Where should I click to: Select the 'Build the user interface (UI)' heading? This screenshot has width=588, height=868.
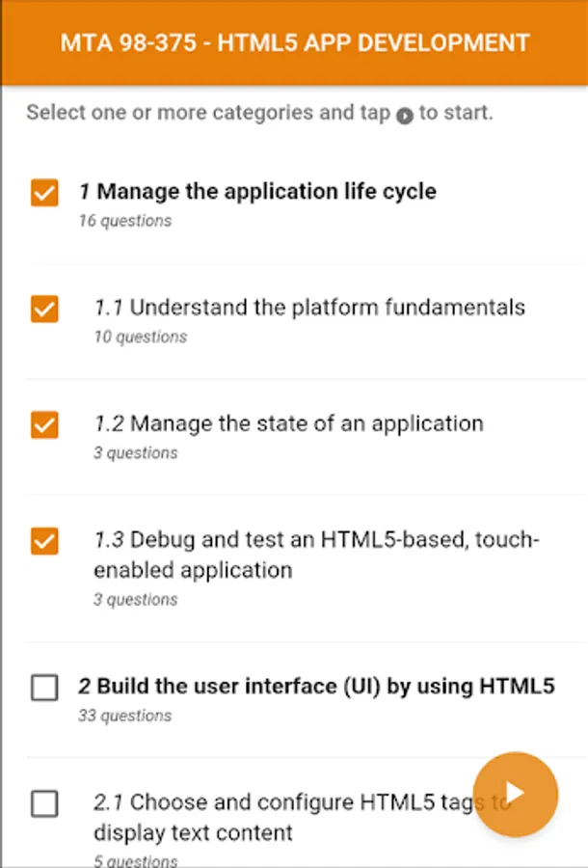pos(316,687)
